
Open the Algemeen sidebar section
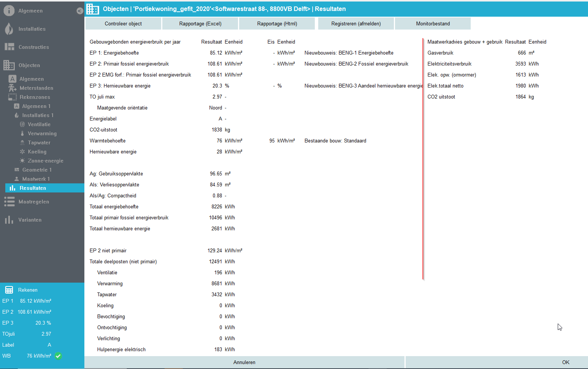coord(30,11)
